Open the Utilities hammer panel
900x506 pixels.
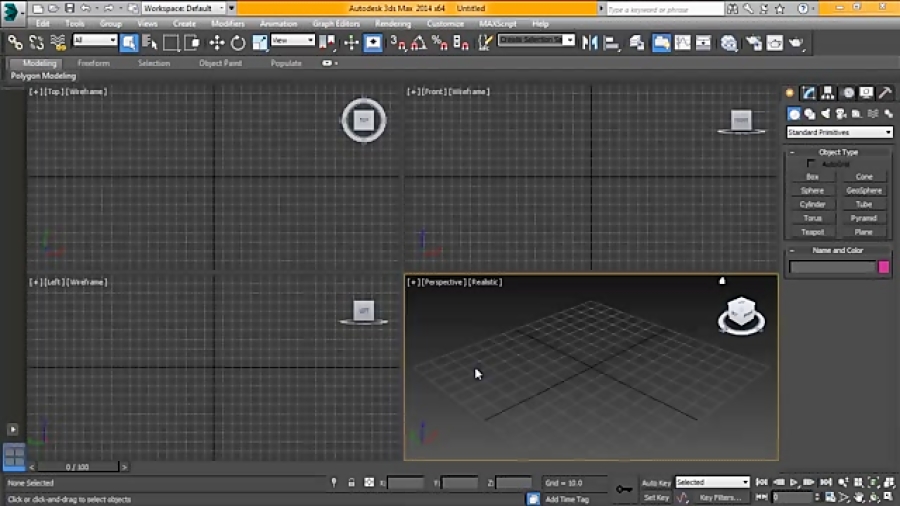885,93
